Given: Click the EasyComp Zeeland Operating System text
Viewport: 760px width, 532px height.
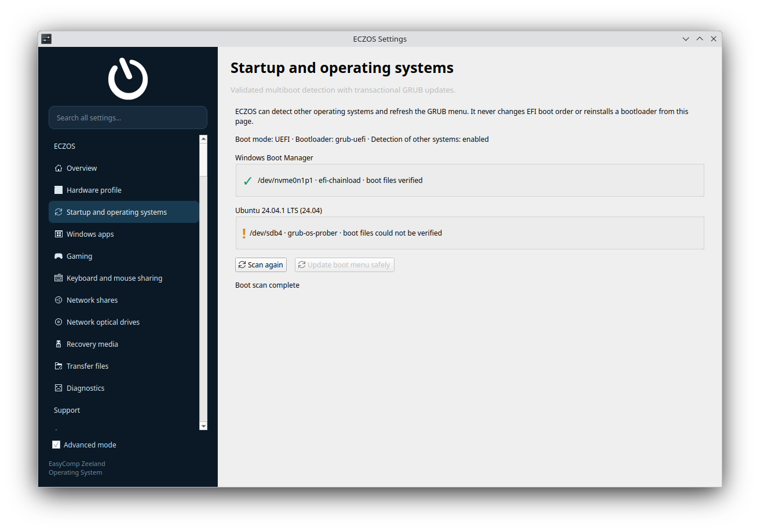Looking at the screenshot, I should [x=77, y=468].
